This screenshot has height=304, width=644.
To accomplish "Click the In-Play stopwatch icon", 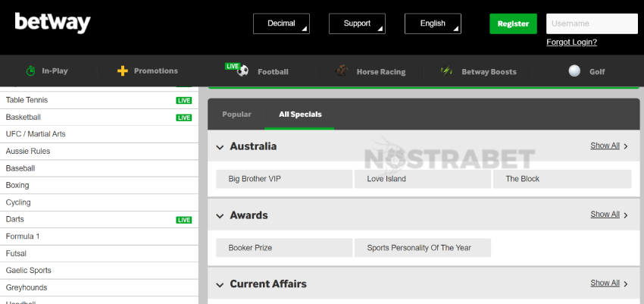I will 31,71.
